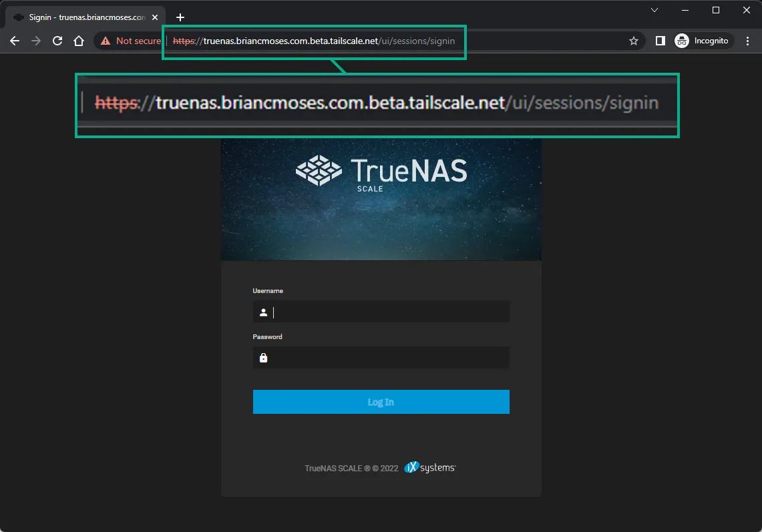Open the Chrome three-dot menu
762x532 pixels.
(747, 41)
